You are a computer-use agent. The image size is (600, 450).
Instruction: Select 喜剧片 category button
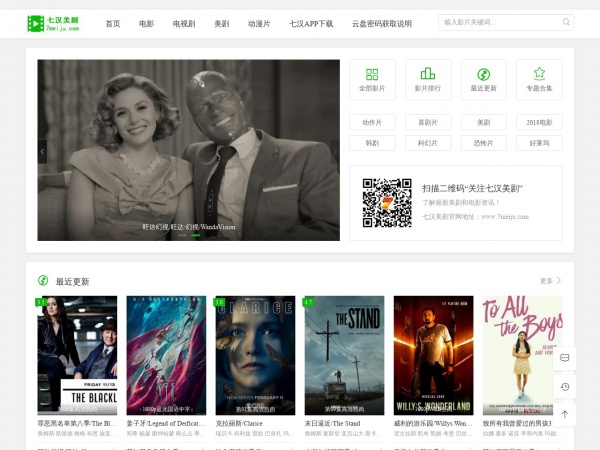click(x=428, y=122)
